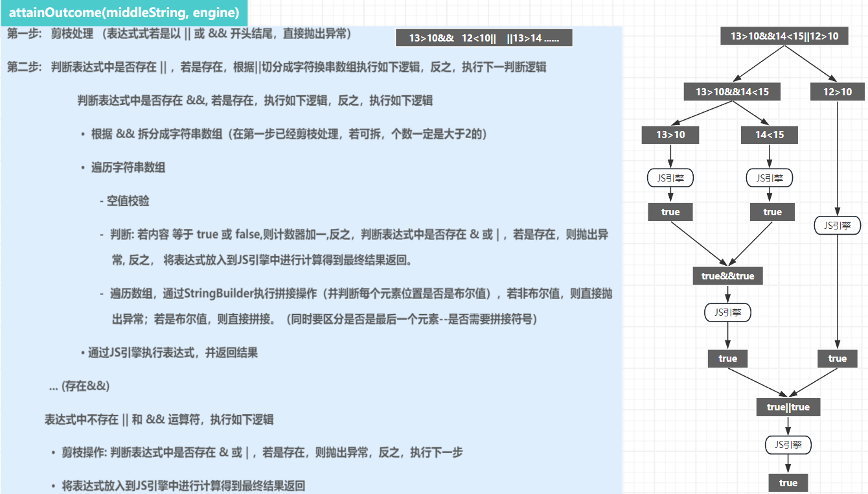The height and width of the screenshot is (494, 868).
Task: Click the bullet starting with '剪枝操作:'
Action: (257, 453)
